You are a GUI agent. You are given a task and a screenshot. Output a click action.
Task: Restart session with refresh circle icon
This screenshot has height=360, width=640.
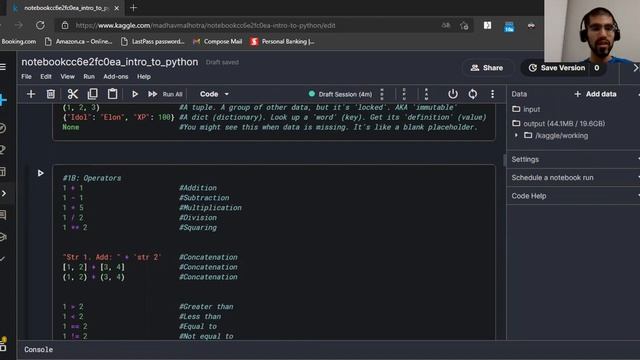point(472,94)
